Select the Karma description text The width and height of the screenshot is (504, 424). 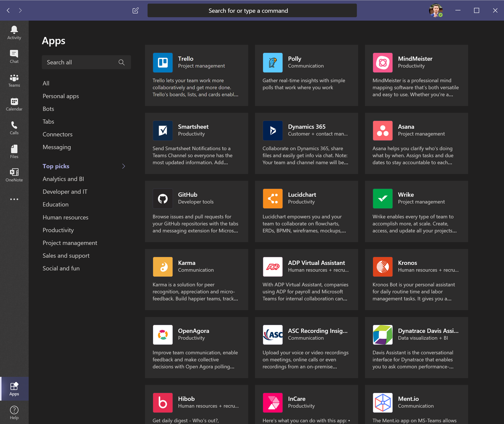(195, 292)
